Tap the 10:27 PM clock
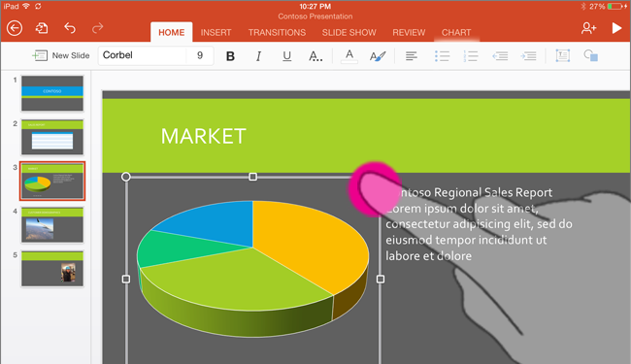Screen dimensions: 631x364 pos(315,7)
